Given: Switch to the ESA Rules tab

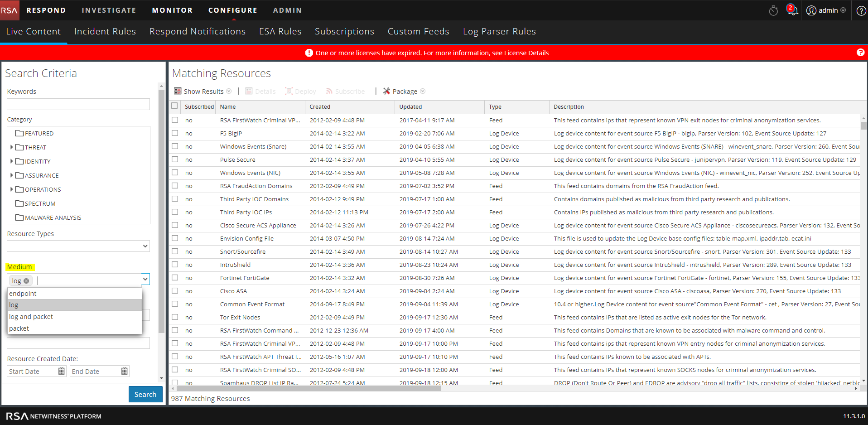Looking at the screenshot, I should [280, 31].
